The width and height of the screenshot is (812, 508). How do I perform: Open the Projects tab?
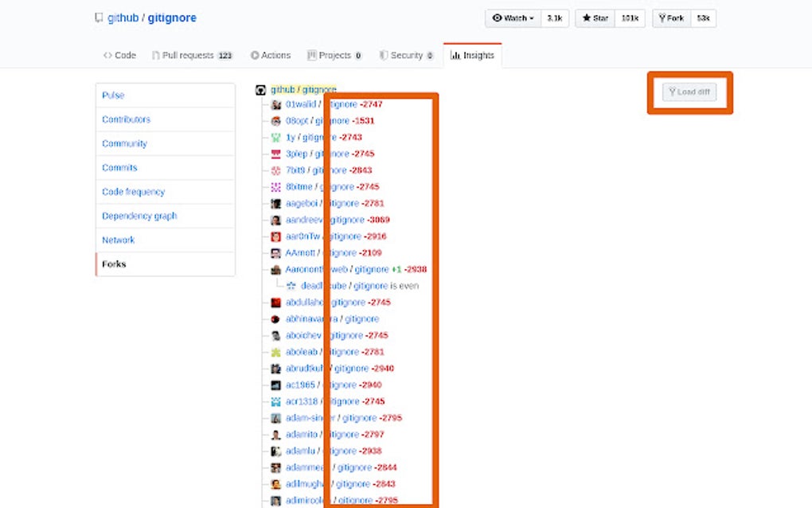pos(334,55)
